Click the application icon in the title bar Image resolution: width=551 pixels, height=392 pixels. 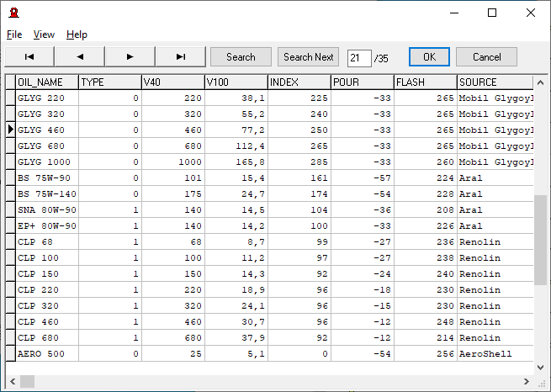point(13,13)
